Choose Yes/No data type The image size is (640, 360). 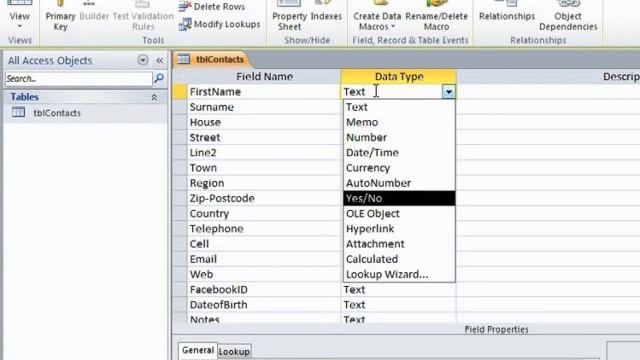[399, 198]
